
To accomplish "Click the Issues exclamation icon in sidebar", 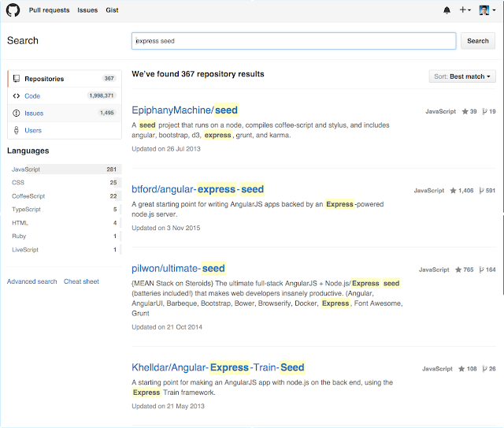I will pos(17,114).
